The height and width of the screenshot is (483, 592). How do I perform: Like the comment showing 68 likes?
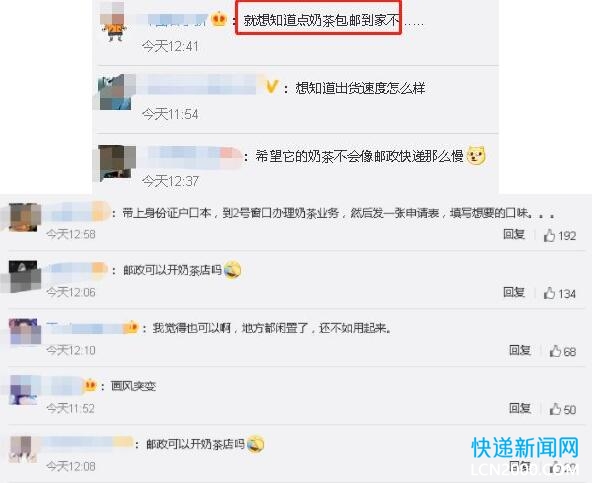pyautogui.click(x=555, y=351)
